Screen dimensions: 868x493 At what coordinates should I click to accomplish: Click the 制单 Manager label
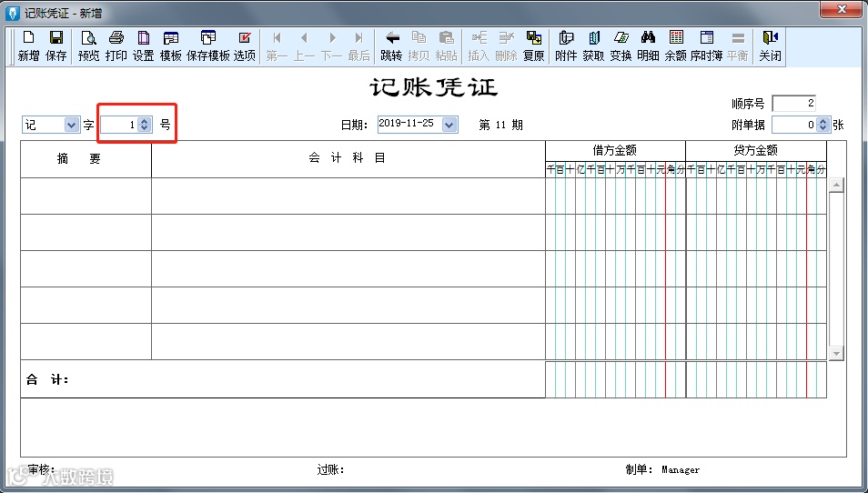click(662, 469)
